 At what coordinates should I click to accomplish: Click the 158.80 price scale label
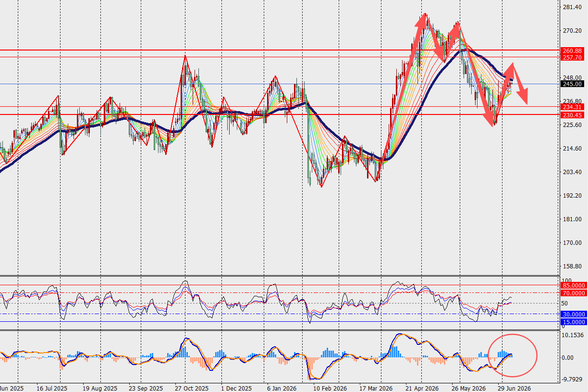(572, 266)
